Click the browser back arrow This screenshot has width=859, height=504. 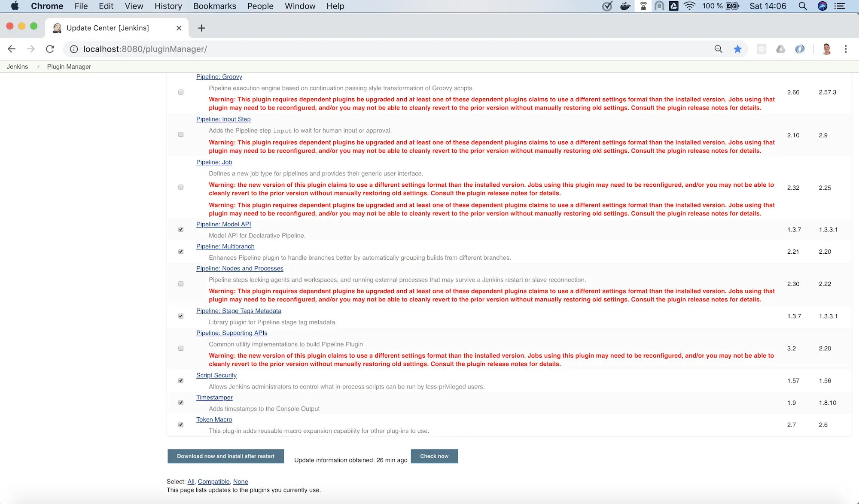coord(12,49)
